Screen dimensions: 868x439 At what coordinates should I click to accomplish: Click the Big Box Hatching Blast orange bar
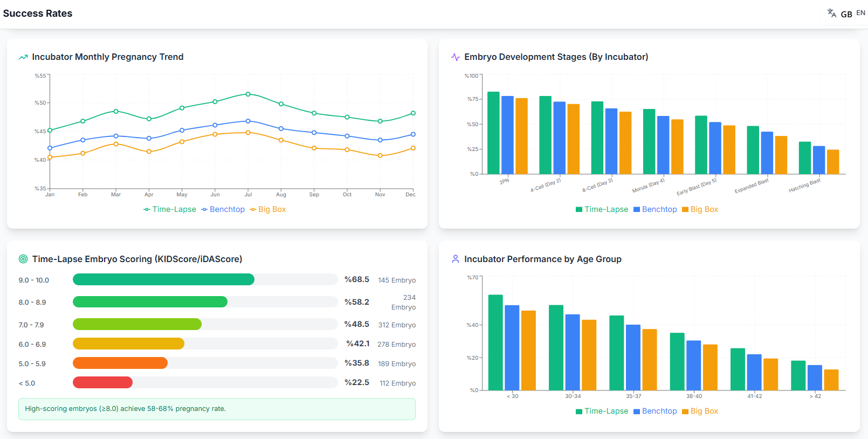(833, 162)
